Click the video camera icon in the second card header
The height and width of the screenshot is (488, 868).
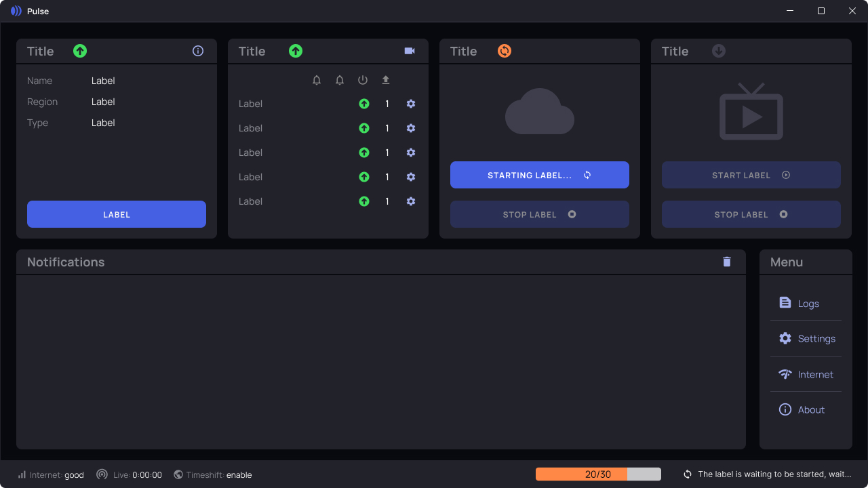click(x=410, y=51)
